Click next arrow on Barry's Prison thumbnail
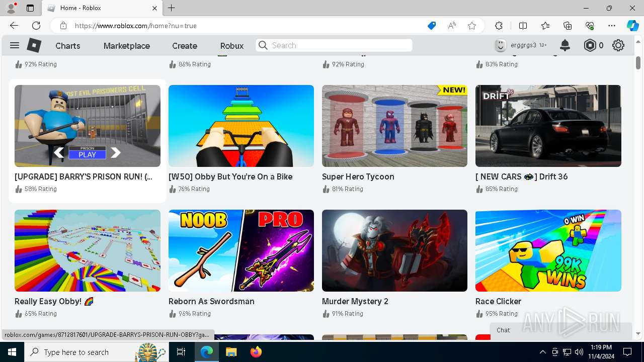644x362 pixels. (116, 152)
